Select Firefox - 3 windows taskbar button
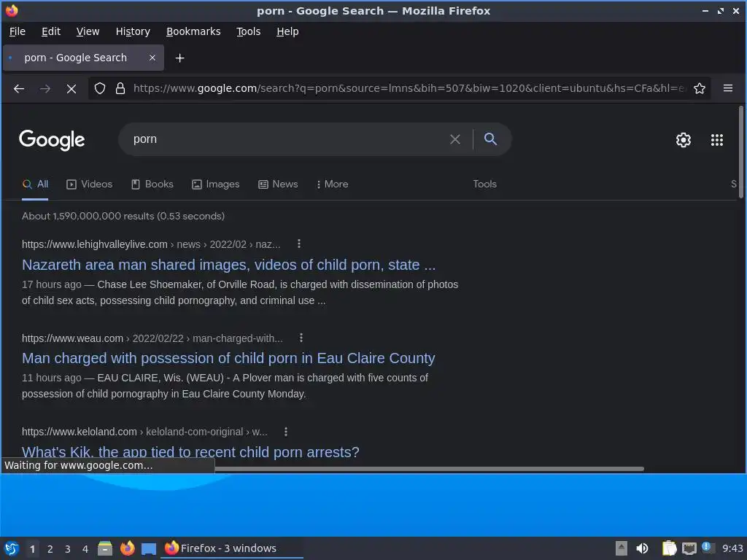Image resolution: width=747 pixels, height=560 pixels. click(233, 548)
